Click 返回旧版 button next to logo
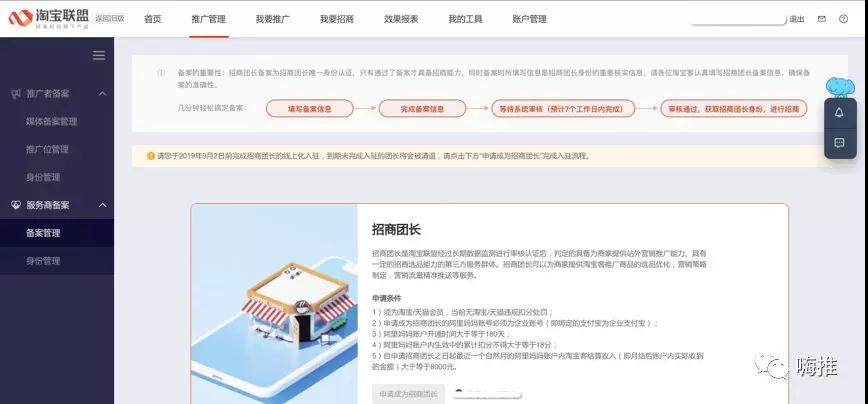This screenshot has width=868, height=404. [x=110, y=18]
